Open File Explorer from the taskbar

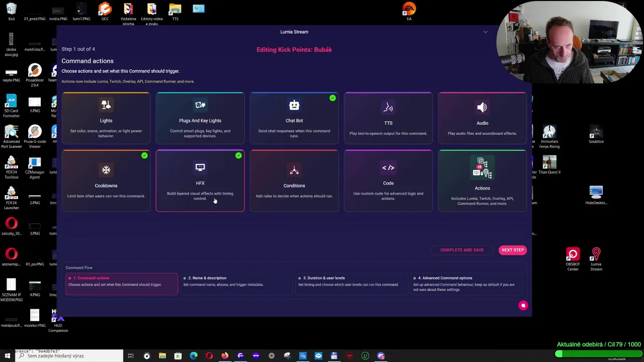(162, 356)
